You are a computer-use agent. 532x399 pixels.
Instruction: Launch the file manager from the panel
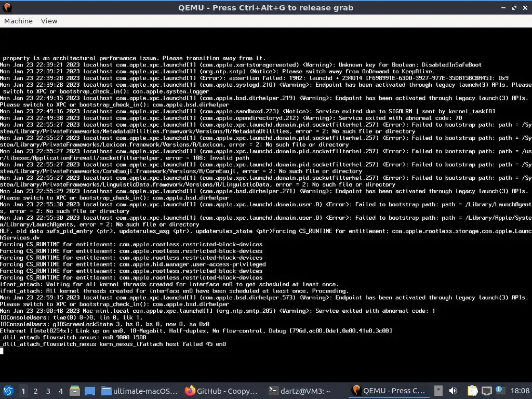point(75,391)
